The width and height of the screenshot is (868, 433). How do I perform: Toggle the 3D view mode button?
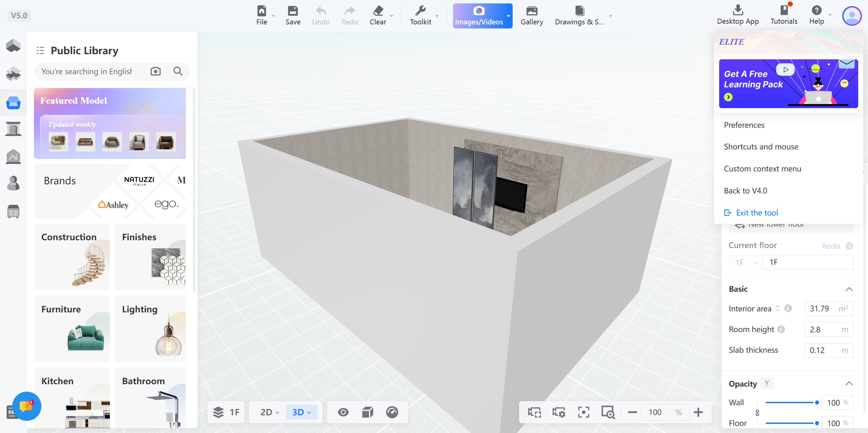click(x=298, y=412)
